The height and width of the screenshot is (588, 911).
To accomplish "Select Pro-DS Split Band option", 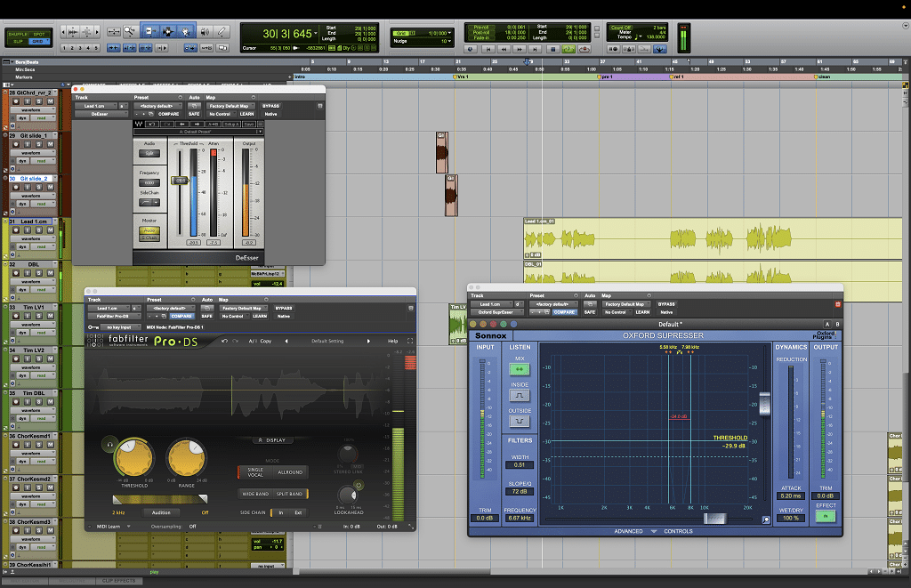I will pyautogui.click(x=289, y=494).
